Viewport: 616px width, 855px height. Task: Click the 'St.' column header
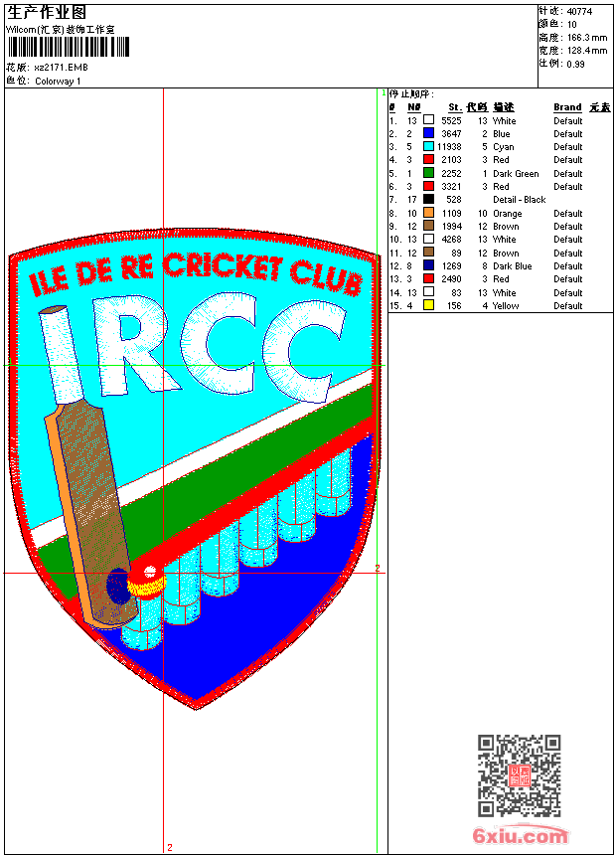(x=455, y=107)
